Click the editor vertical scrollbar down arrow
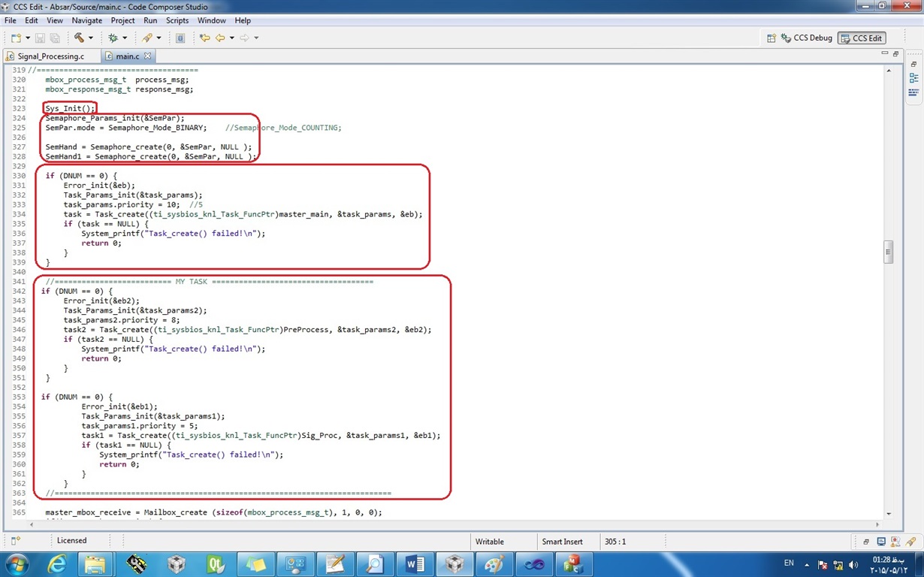924x577 pixels. coord(889,513)
